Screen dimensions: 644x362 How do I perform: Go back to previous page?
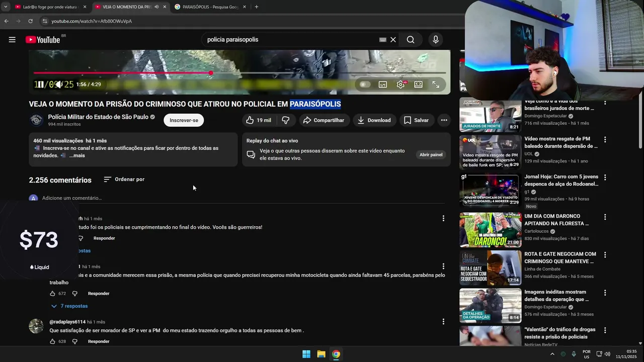click(x=6, y=21)
